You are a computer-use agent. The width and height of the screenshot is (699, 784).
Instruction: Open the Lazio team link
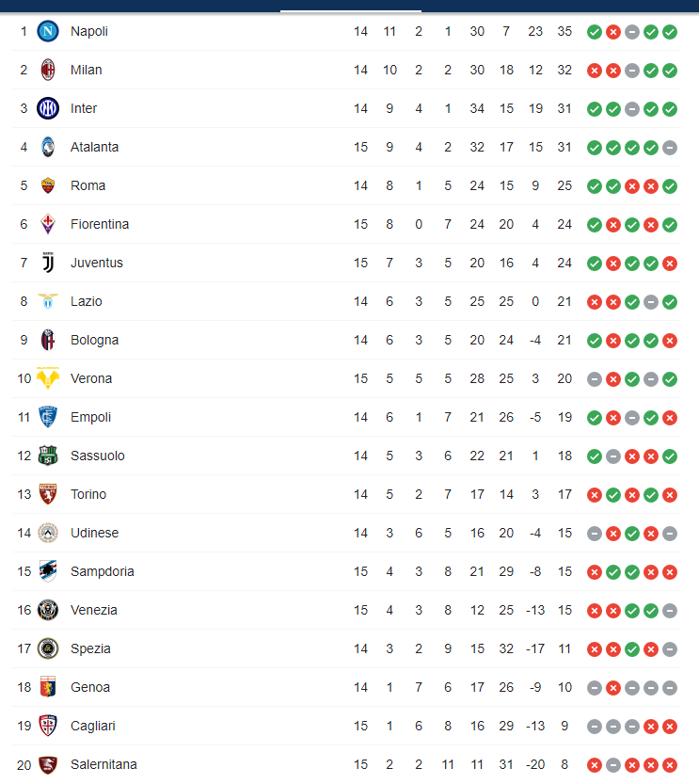point(86,301)
